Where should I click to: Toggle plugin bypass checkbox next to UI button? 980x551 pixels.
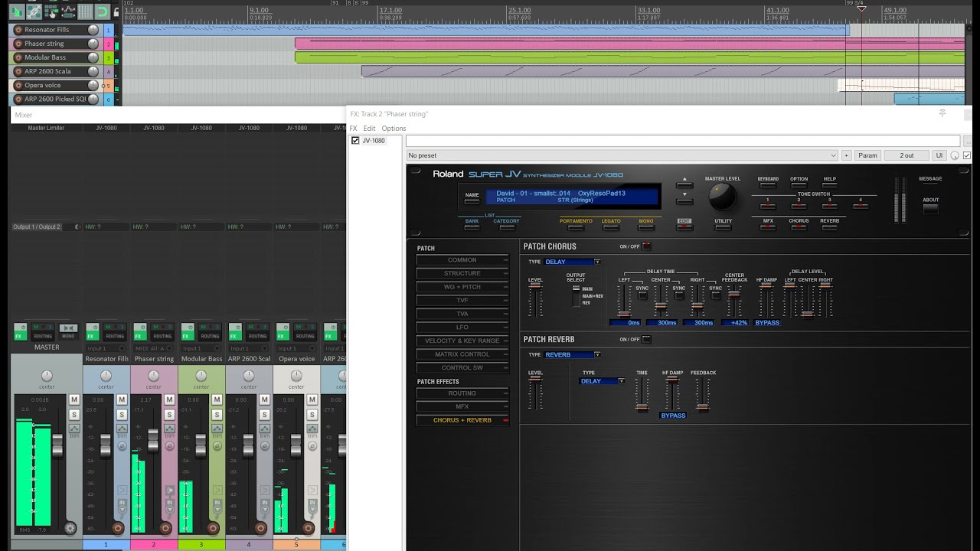pos(967,155)
